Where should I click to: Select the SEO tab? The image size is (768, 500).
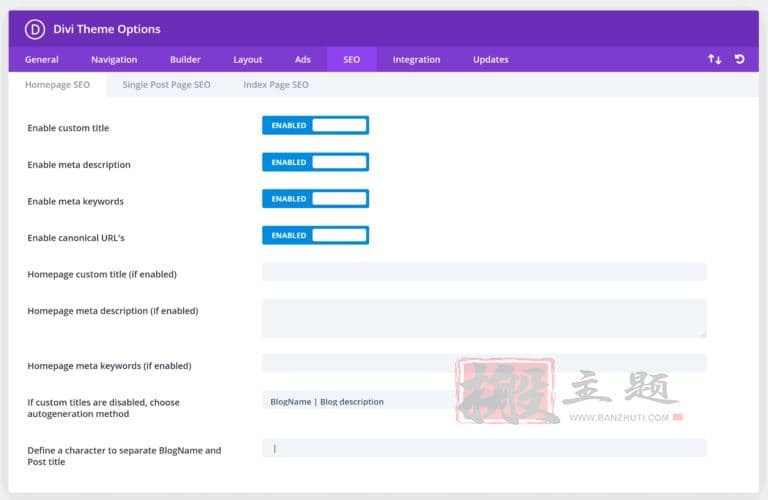pyautogui.click(x=352, y=60)
